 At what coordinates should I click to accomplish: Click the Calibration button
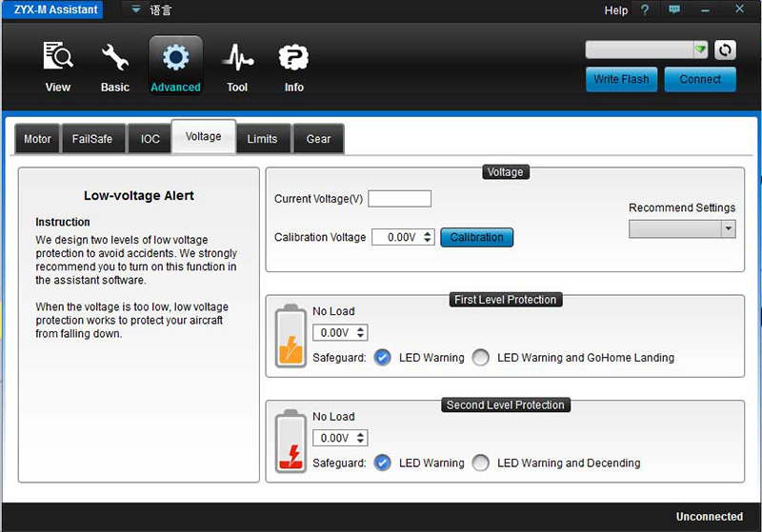tap(477, 237)
